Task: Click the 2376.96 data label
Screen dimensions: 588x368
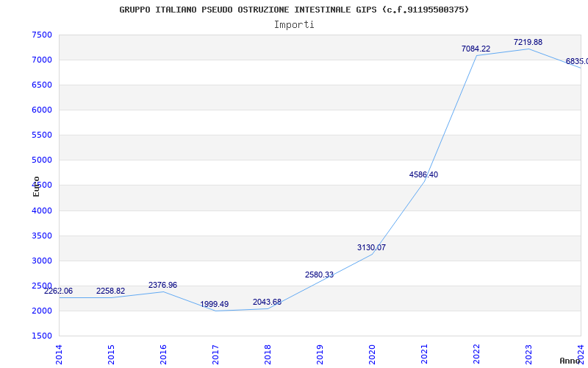Action: [162, 285]
